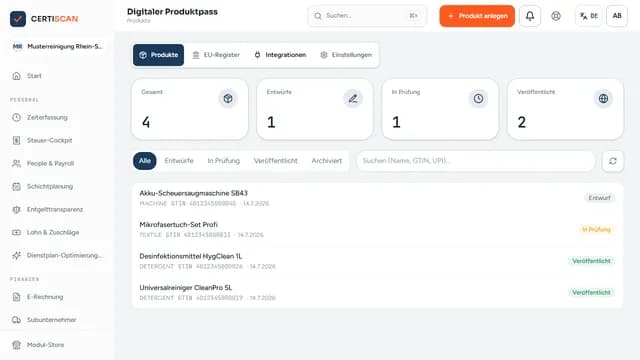Focus the top Suchen search field
This screenshot has width=640, height=360.
pos(367,16)
